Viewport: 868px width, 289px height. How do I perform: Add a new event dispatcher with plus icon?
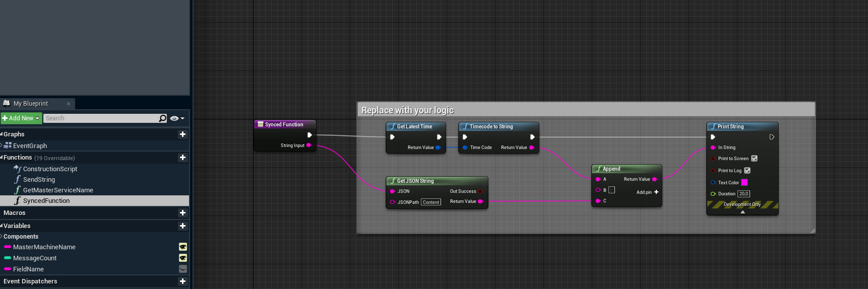pos(182,281)
